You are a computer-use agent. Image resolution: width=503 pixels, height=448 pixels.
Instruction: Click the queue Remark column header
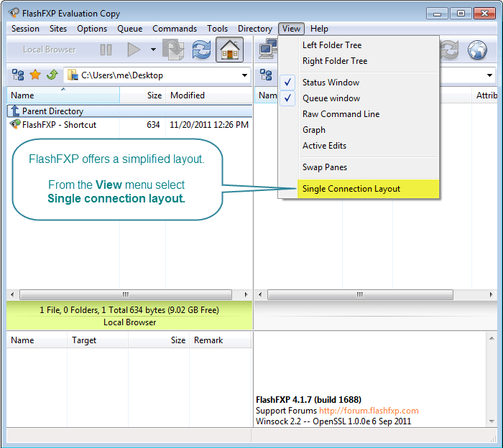[220, 340]
